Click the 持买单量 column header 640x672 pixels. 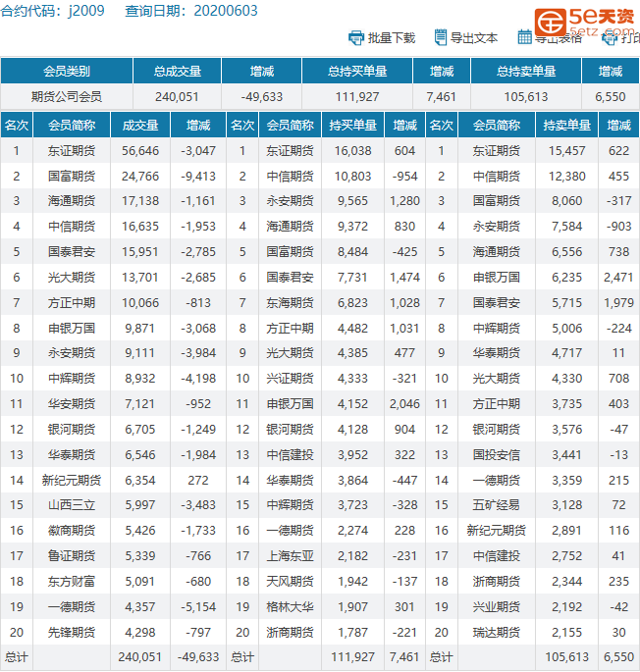click(352, 126)
